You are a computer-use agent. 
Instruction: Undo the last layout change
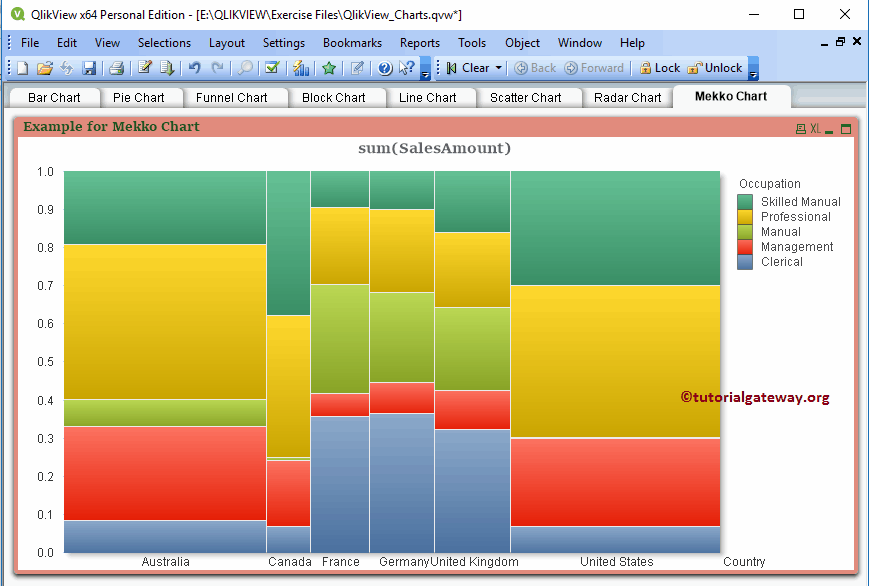(192, 68)
